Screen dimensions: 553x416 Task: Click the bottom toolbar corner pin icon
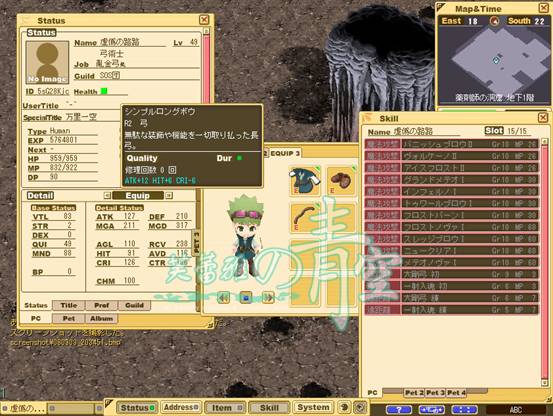point(109,403)
